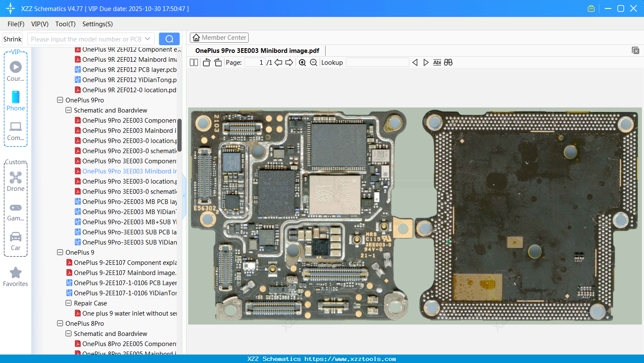Collapse the OnePlus 9Pro tree node
This screenshot has width=644, height=363.
(60, 100)
